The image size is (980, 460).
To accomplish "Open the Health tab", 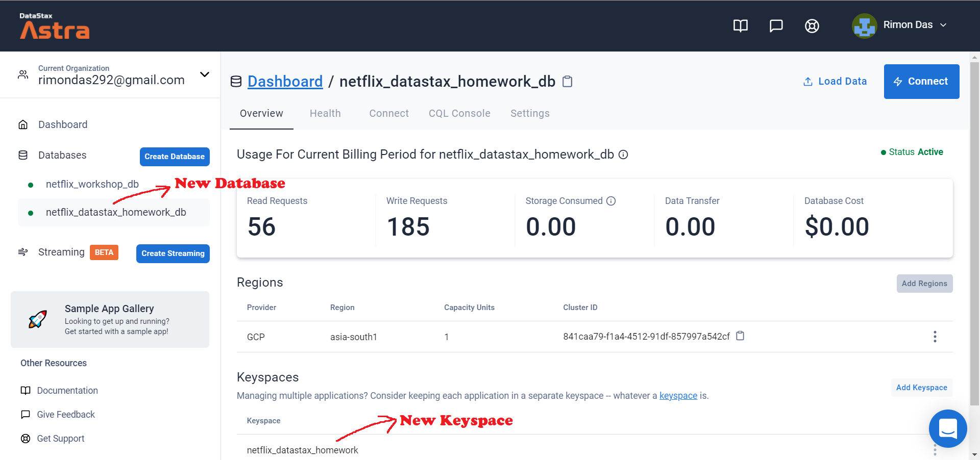I will 325,113.
